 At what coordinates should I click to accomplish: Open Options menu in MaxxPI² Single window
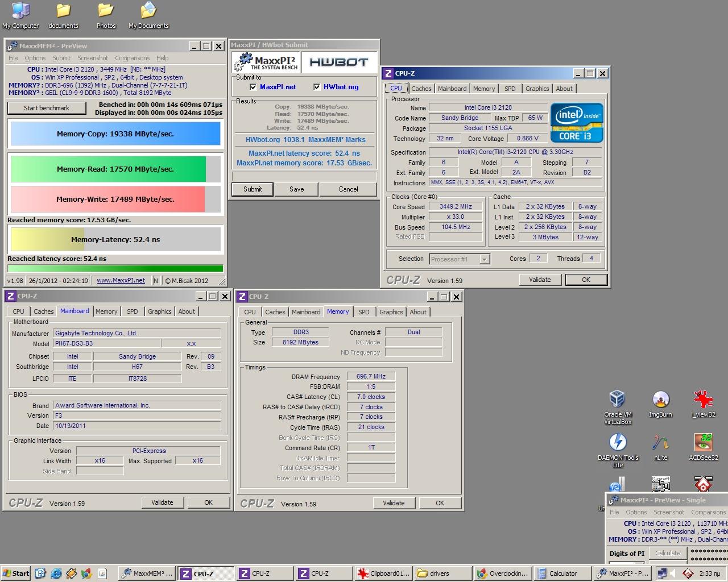[x=636, y=512]
